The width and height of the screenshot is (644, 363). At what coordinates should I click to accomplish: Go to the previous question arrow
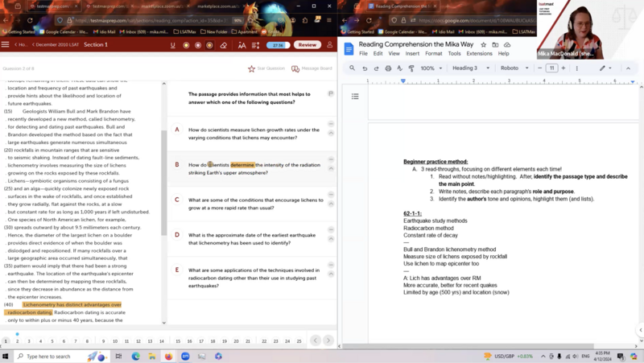[x=316, y=340]
